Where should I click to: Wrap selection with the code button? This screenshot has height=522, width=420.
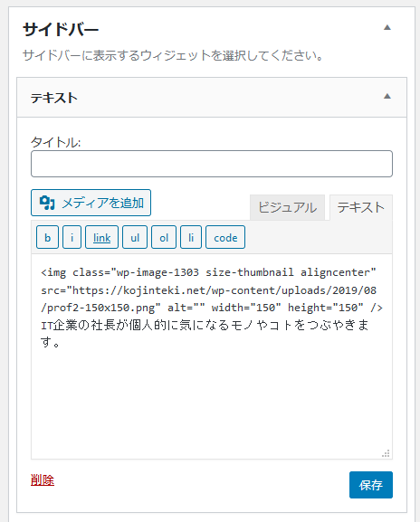point(225,237)
